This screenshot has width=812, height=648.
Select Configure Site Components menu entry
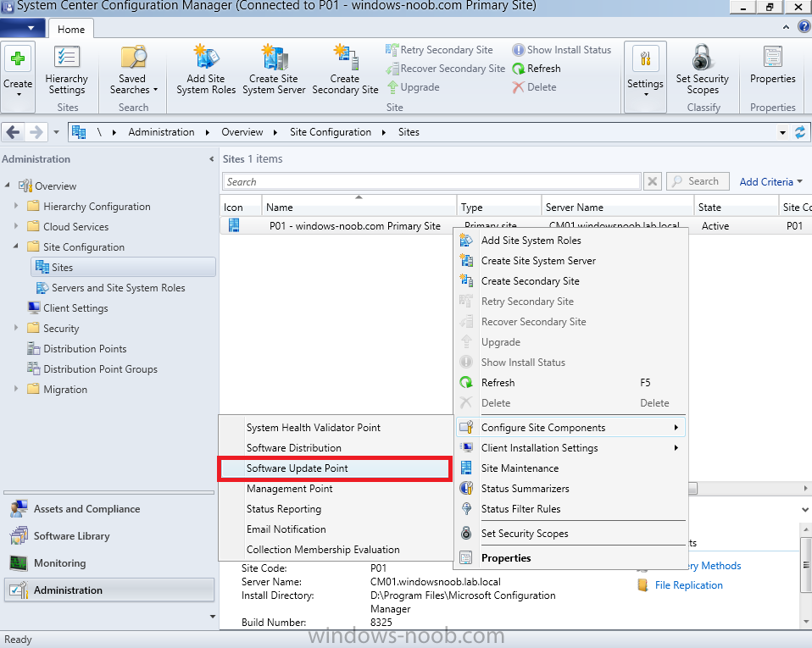pos(570,428)
